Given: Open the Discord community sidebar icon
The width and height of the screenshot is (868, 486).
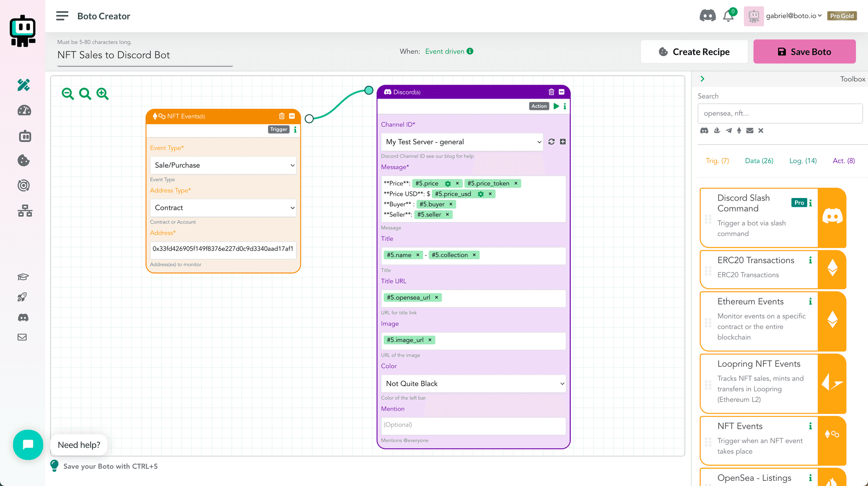Looking at the screenshot, I should coord(23,318).
